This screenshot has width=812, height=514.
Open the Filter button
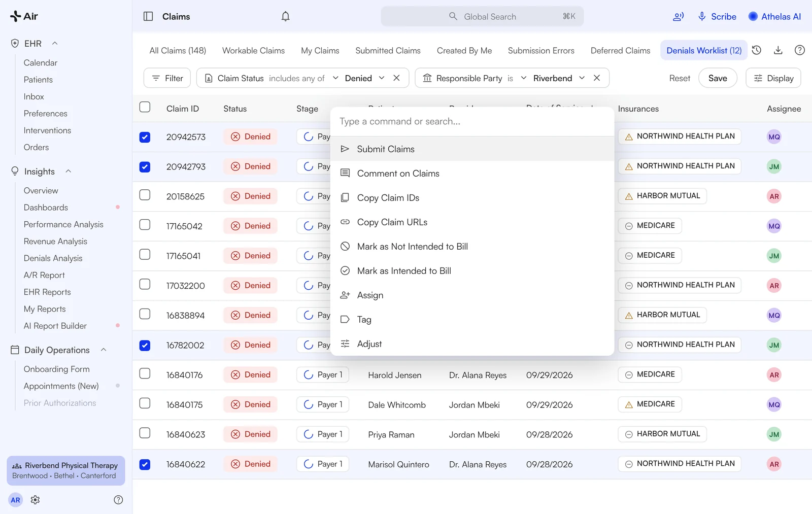point(167,78)
